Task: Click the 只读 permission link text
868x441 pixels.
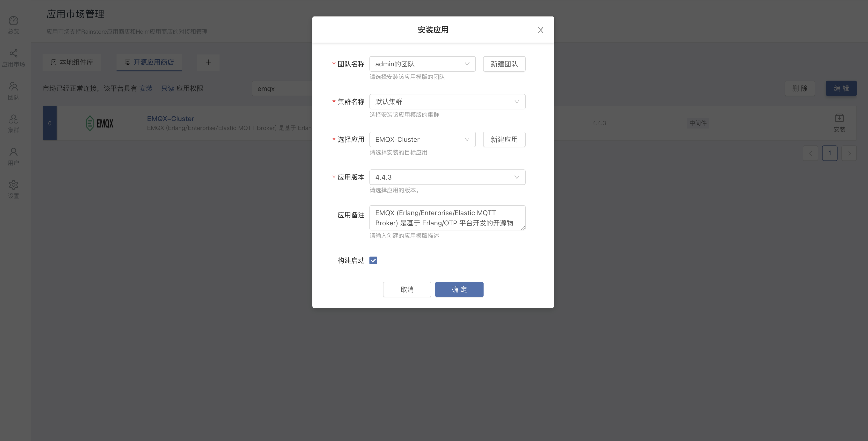Action: coord(168,88)
